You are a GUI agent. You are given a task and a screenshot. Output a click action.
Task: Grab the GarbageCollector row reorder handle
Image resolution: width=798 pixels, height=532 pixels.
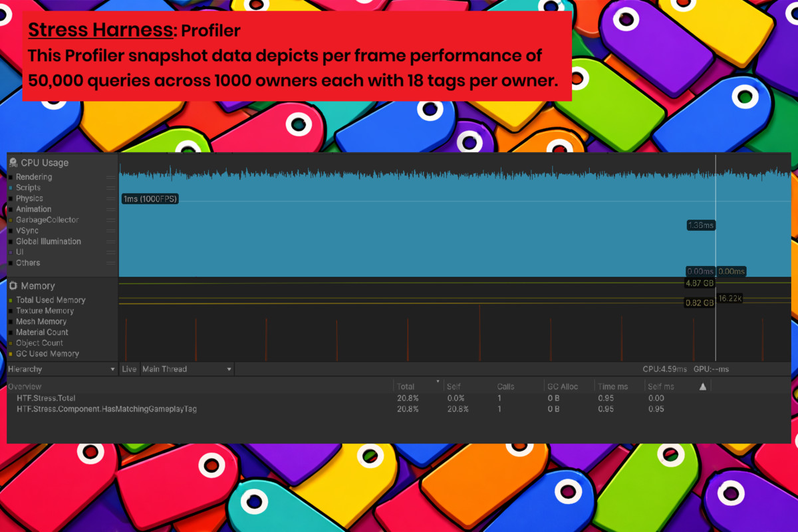click(x=111, y=220)
